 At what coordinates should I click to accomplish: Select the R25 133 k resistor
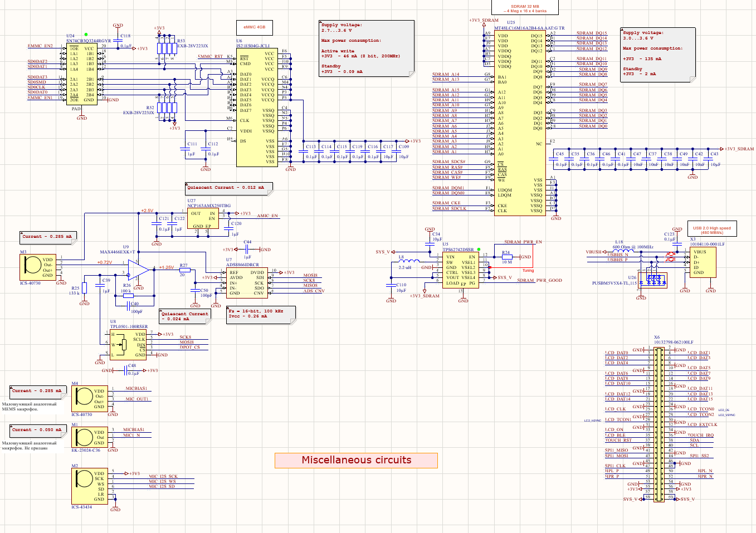85,288
